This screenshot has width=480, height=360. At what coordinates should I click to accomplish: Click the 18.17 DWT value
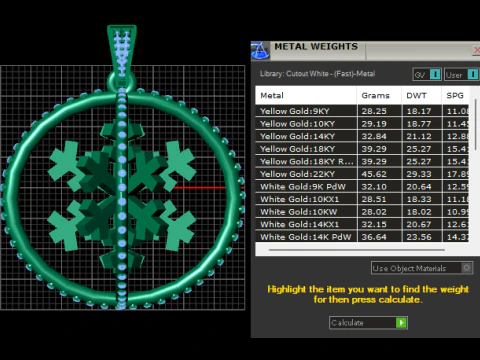point(419,111)
